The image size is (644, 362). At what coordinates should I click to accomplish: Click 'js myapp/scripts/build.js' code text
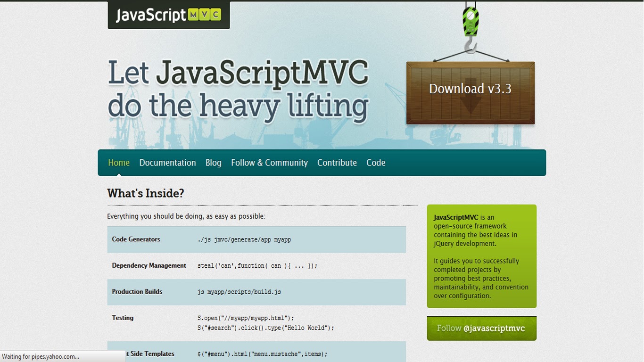[x=239, y=292]
